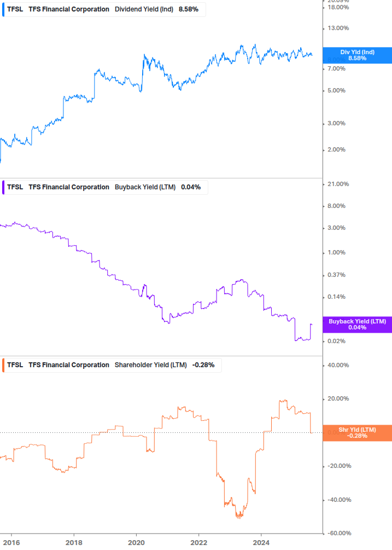The image size is (392, 550).
Task: Click the 0.04% value in the buyback legend
Action: [x=191, y=187]
